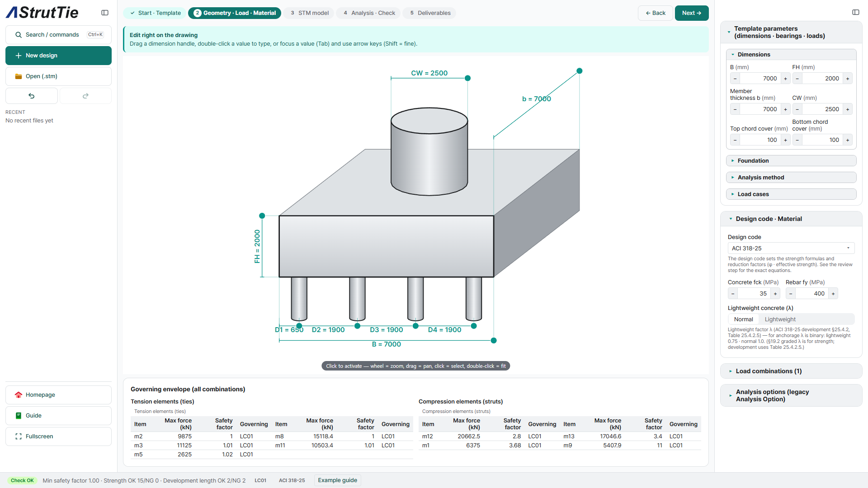Increase FH (mm) with plus
868x488 pixels.
848,79
